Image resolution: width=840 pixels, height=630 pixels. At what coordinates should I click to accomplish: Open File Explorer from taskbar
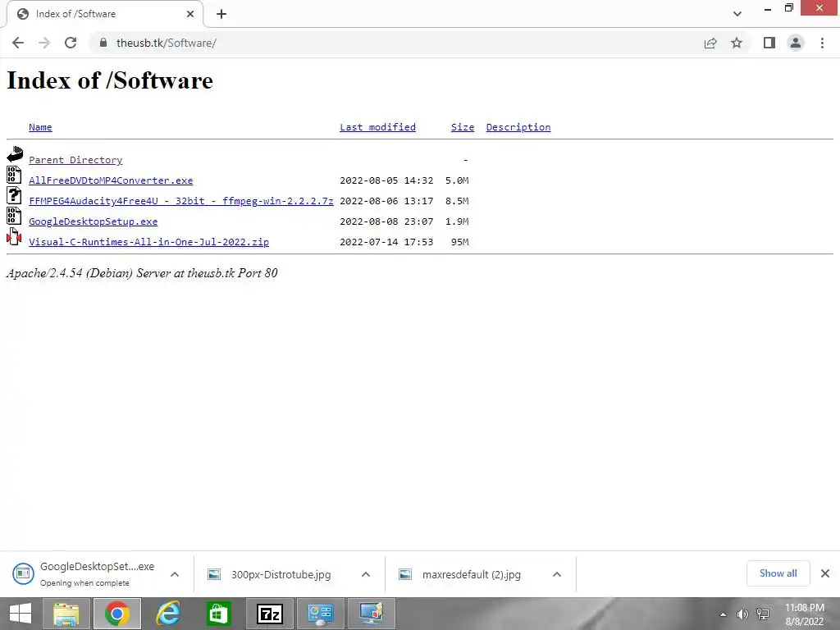(x=66, y=614)
